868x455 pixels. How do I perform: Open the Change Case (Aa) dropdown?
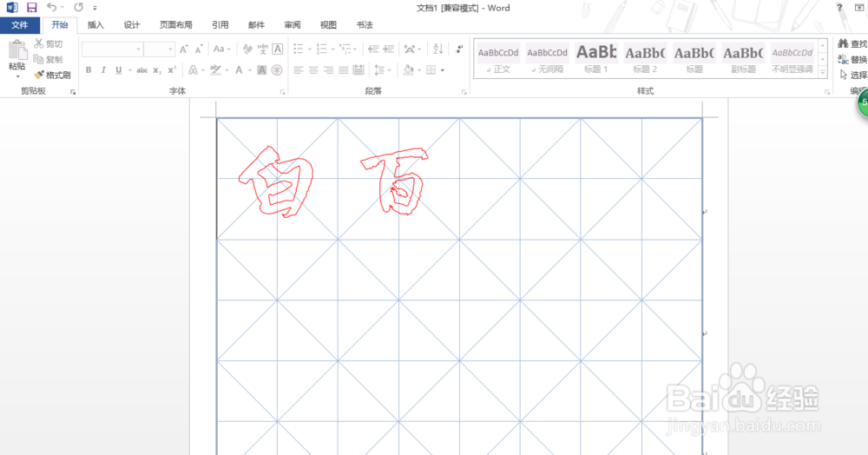tap(221, 49)
